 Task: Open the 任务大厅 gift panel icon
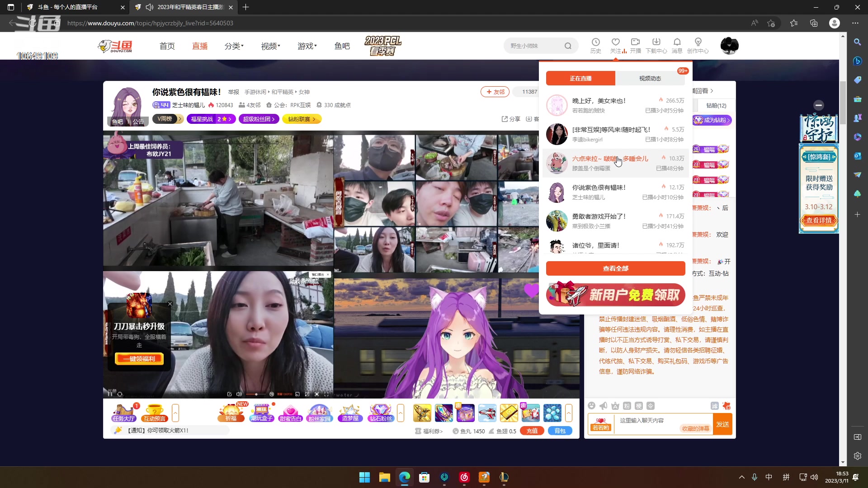(123, 413)
